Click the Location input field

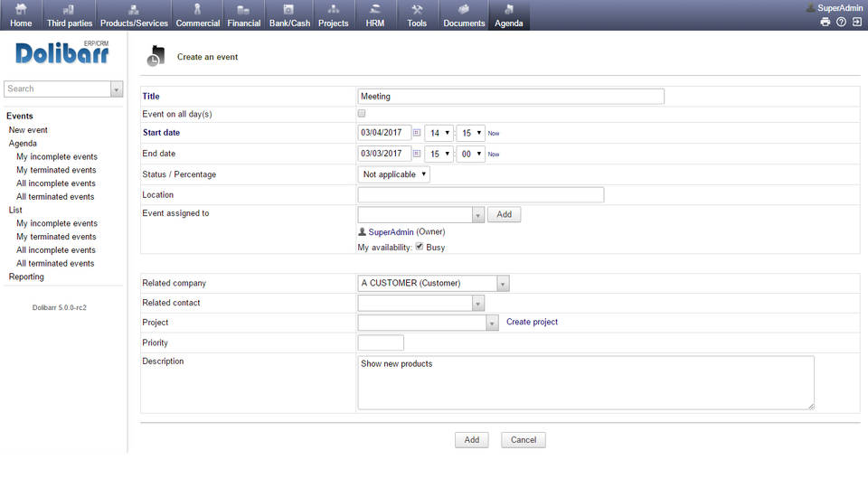480,195
